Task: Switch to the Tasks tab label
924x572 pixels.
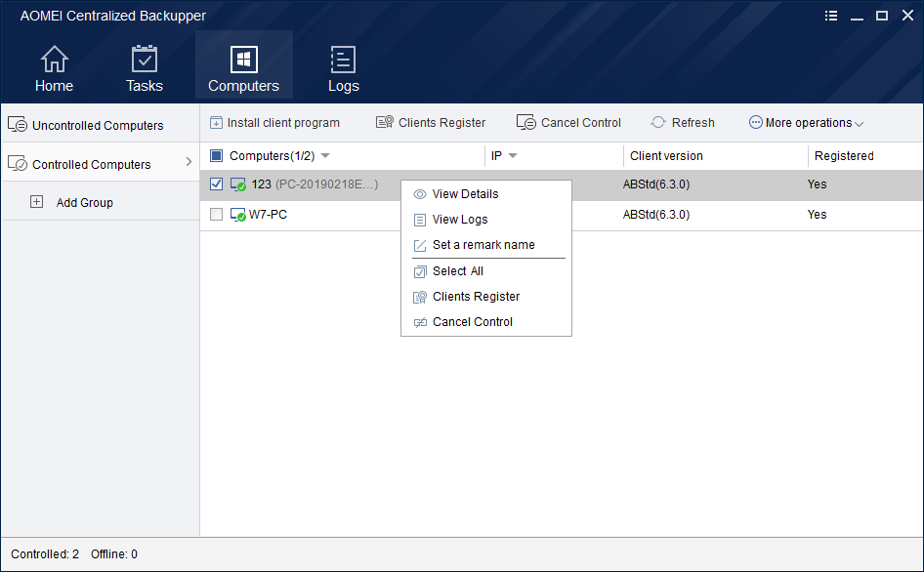Action: tap(145, 86)
